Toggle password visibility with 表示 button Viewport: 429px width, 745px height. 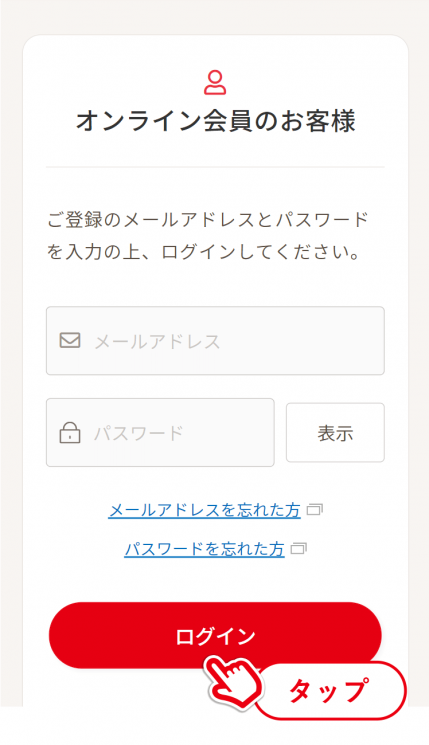pos(335,432)
